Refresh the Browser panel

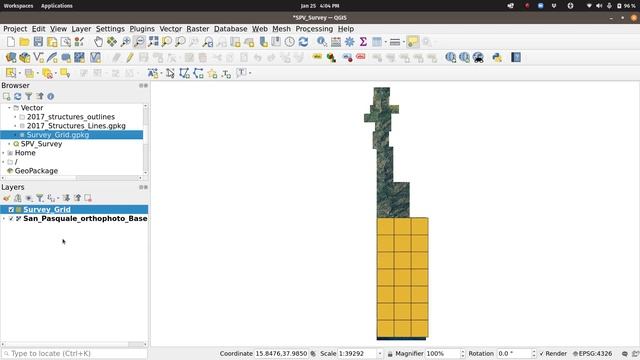18,96
